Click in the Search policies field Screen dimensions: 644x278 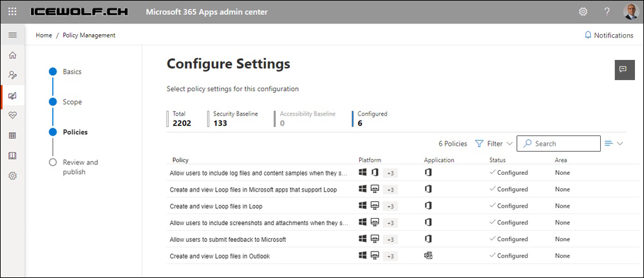[x=558, y=144]
